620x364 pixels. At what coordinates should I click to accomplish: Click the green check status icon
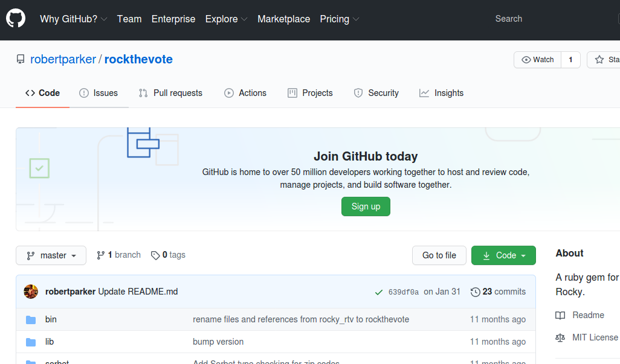point(379,292)
